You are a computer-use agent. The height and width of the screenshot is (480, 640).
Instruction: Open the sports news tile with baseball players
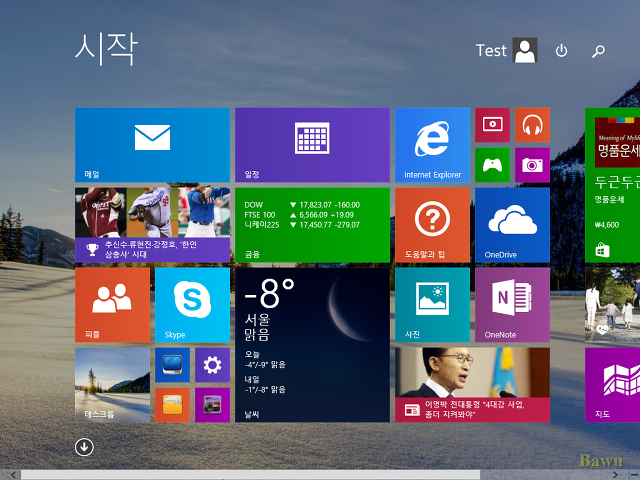coord(152,225)
